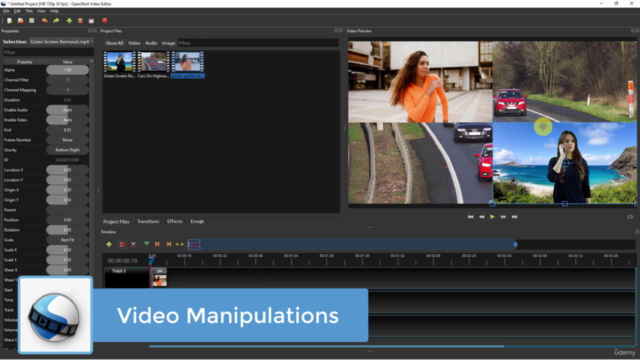Screen dimensions: 640x360
Task: Switch to the Project Files tab
Action: [x=116, y=221]
